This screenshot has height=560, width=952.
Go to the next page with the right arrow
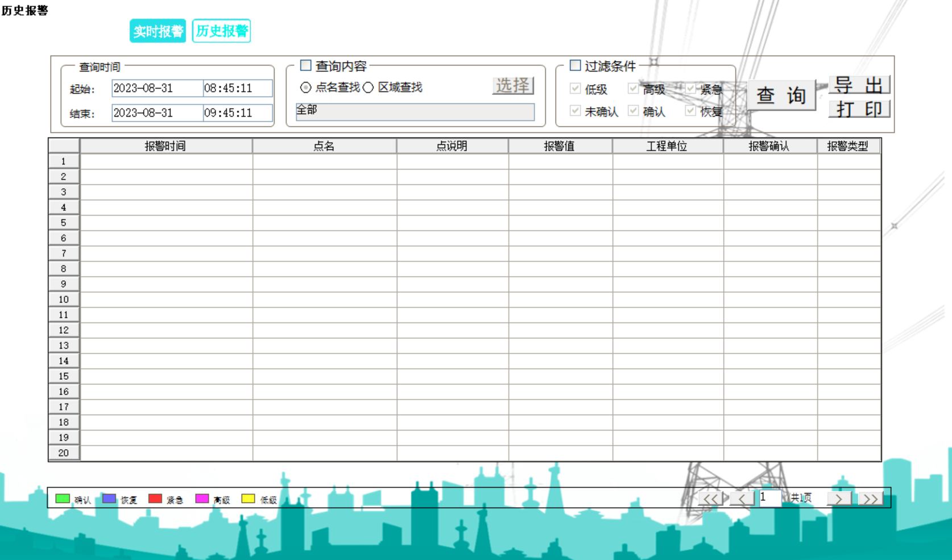coord(839,498)
